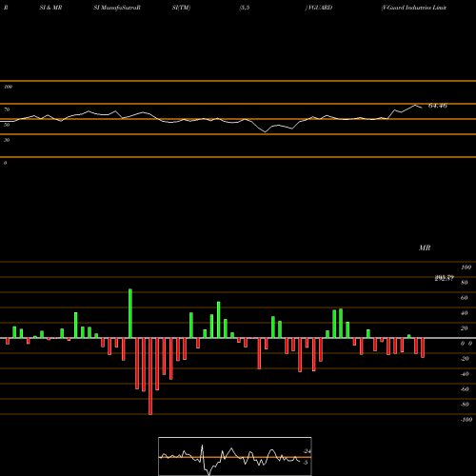
Task: Click the 30 level label on RSI axis
Action: click(7, 140)
